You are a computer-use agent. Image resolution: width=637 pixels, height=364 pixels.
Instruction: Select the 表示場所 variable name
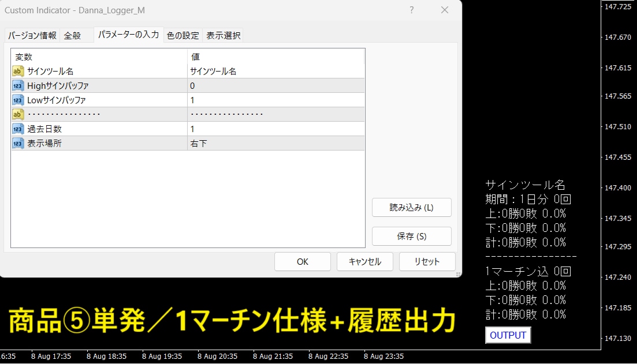tap(44, 143)
